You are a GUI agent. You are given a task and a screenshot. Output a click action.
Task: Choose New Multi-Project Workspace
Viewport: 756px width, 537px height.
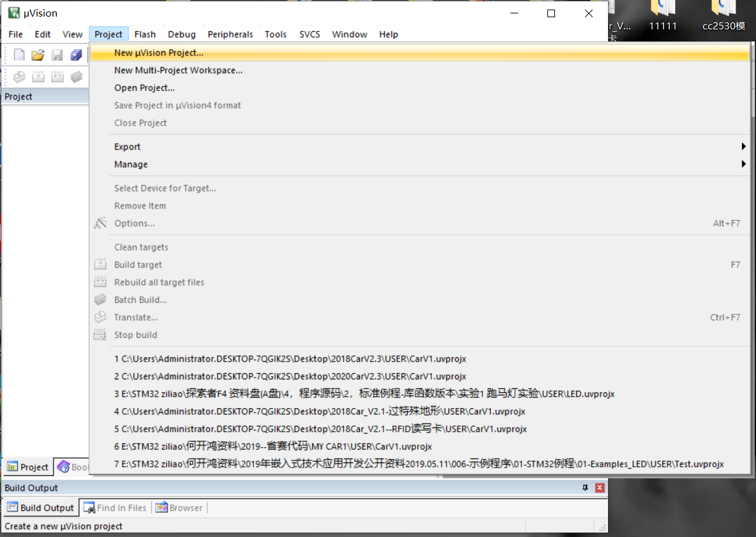(x=420, y=70)
